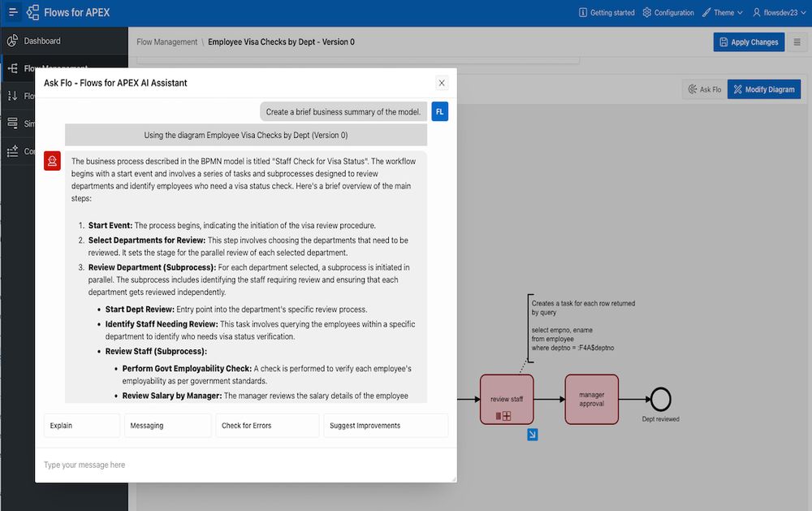The image size is (812, 511).
Task: Click the blue drill-down arrow under review staff
Action: [533, 435]
